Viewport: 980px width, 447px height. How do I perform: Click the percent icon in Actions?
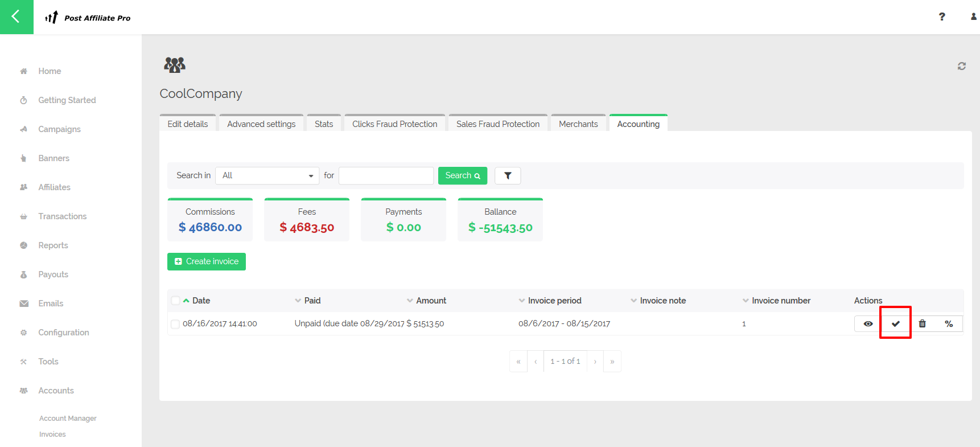click(949, 323)
